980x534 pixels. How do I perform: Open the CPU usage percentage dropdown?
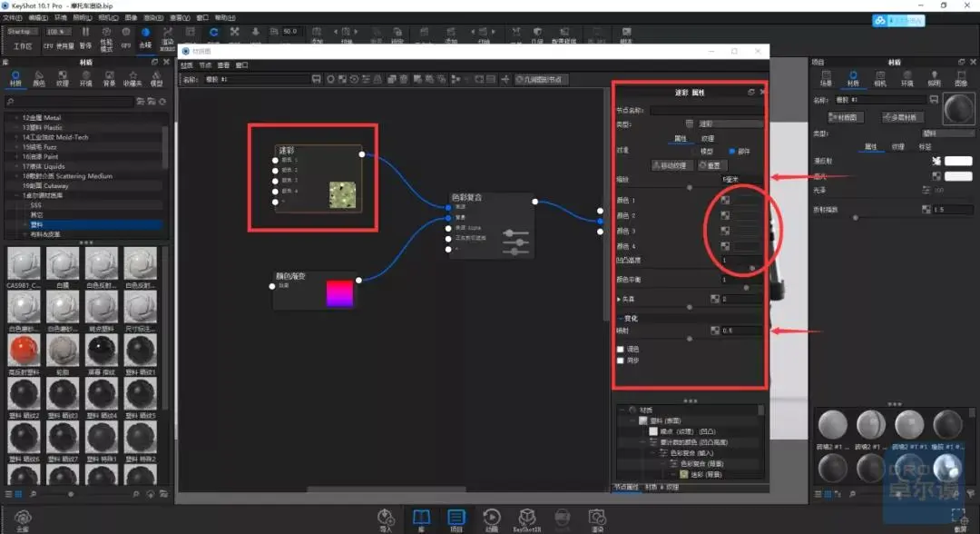click(58, 31)
